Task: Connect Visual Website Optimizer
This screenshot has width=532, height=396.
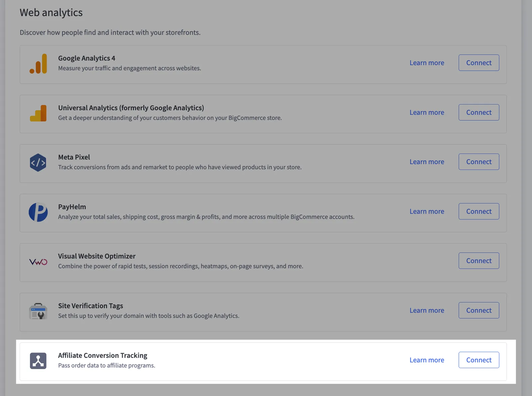Action: tap(479, 261)
